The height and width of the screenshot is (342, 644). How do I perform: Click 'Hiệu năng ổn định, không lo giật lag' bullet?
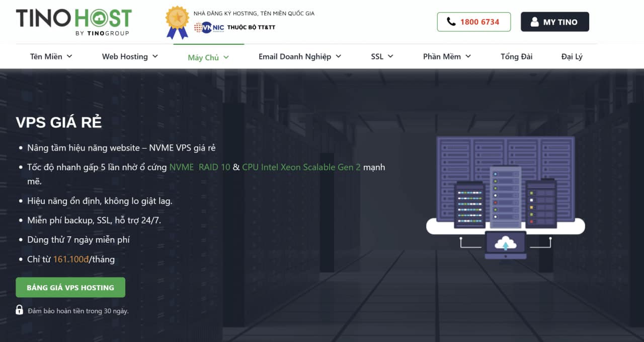pyautogui.click(x=100, y=201)
